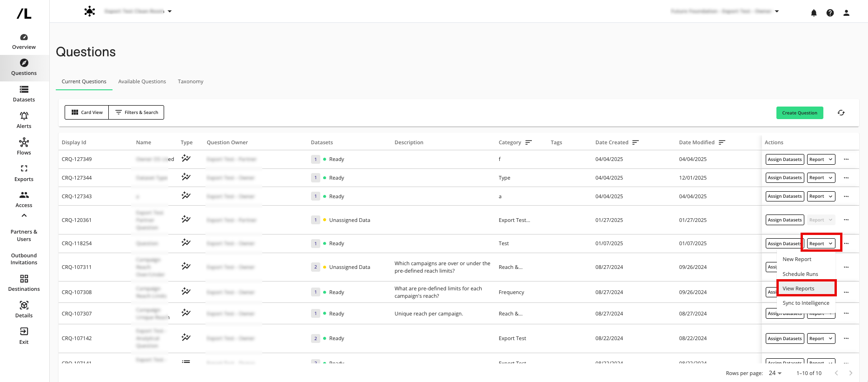Click the LiveRamp logo at top left
Screen dimensions: 868x382
pos(24,14)
